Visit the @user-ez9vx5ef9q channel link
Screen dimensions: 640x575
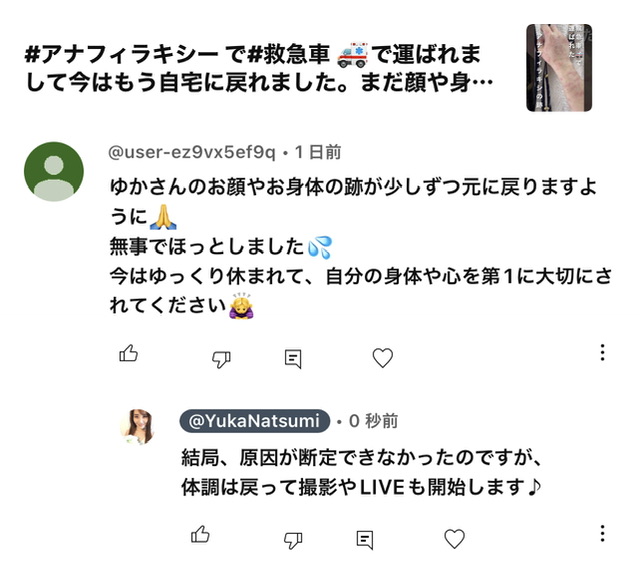coord(191,153)
